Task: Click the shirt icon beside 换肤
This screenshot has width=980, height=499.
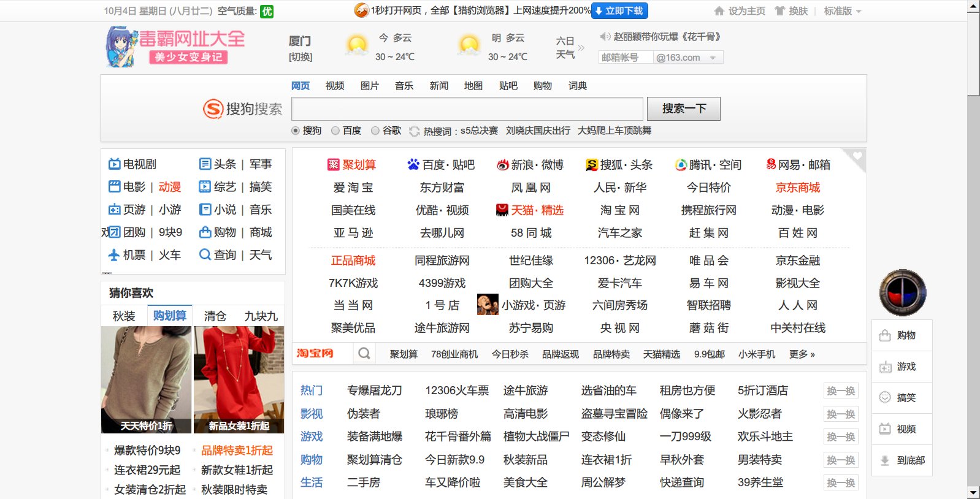Action: [x=780, y=11]
